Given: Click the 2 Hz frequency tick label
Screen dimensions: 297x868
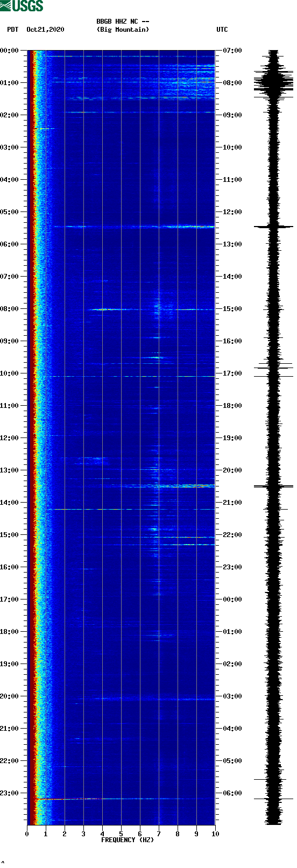Looking at the screenshot, I should [65, 834].
